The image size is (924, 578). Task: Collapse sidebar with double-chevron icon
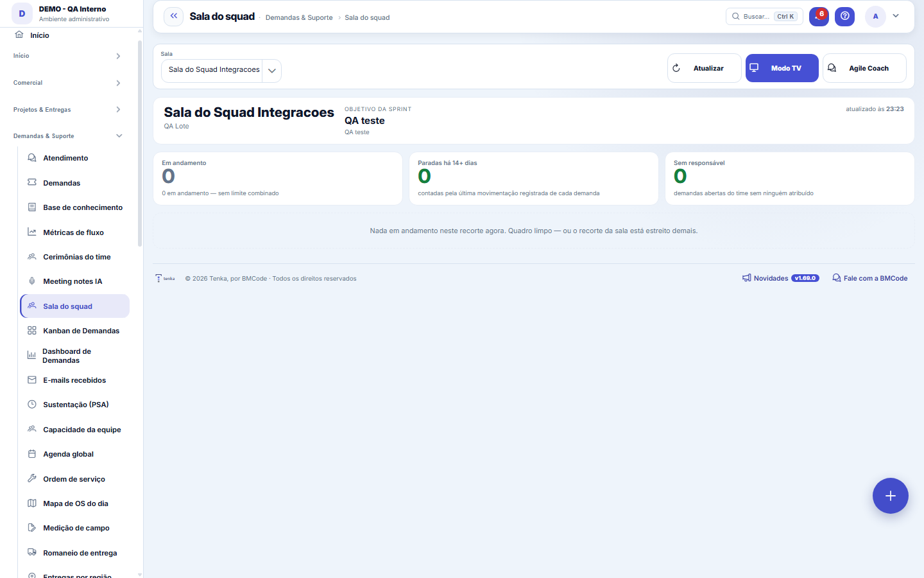pos(173,16)
